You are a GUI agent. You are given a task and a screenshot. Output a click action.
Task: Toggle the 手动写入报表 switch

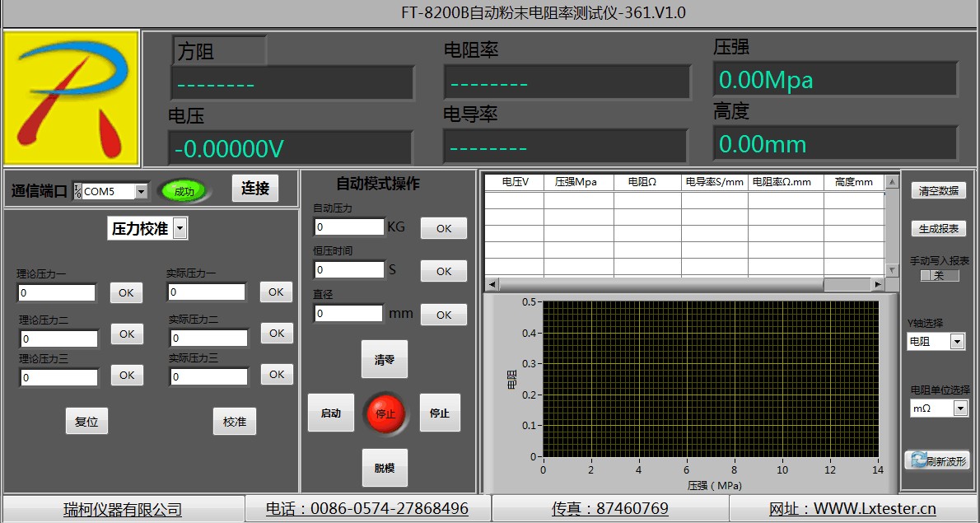(x=939, y=276)
